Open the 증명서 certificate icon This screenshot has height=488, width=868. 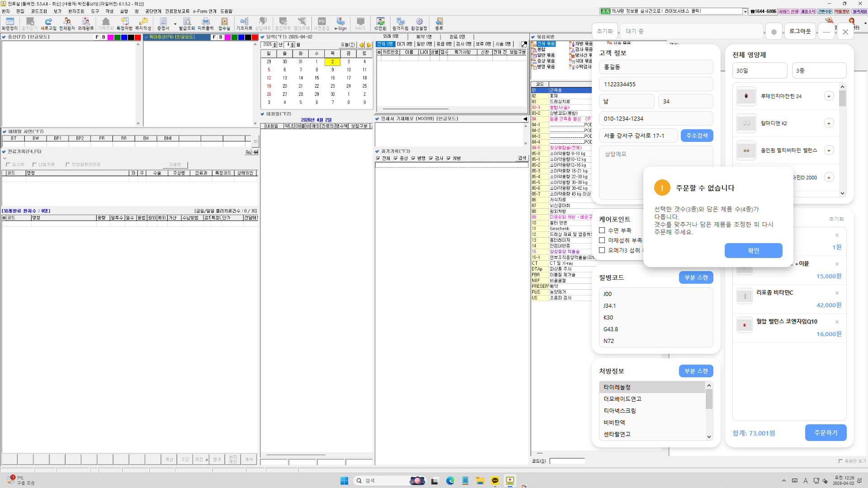click(x=163, y=24)
